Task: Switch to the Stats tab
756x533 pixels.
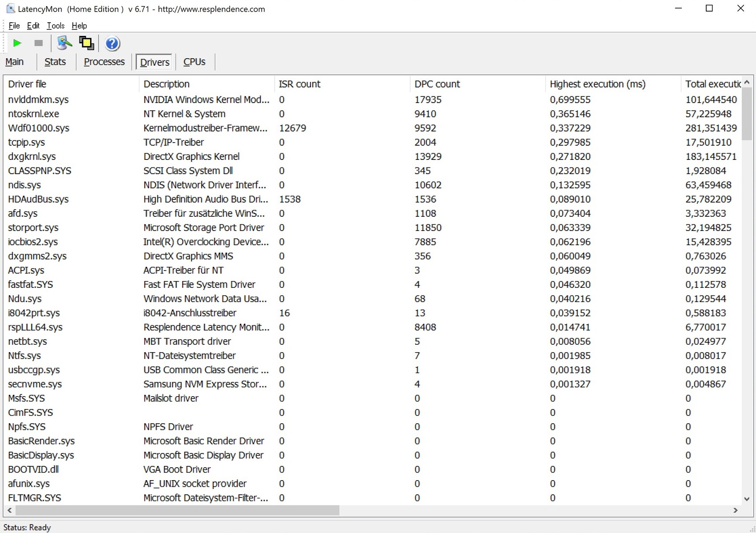Action: 55,62
